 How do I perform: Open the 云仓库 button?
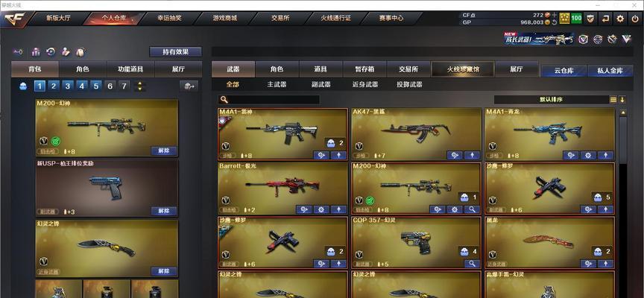click(564, 71)
